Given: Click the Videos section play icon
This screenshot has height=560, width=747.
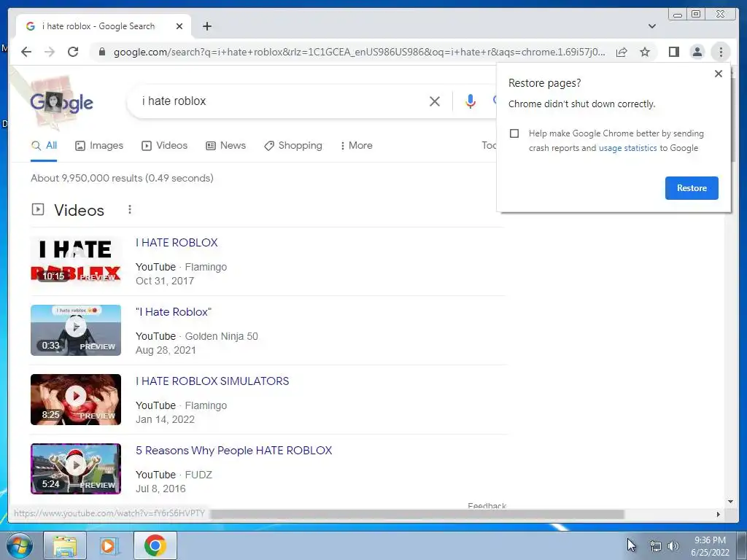Looking at the screenshot, I should tap(38, 209).
